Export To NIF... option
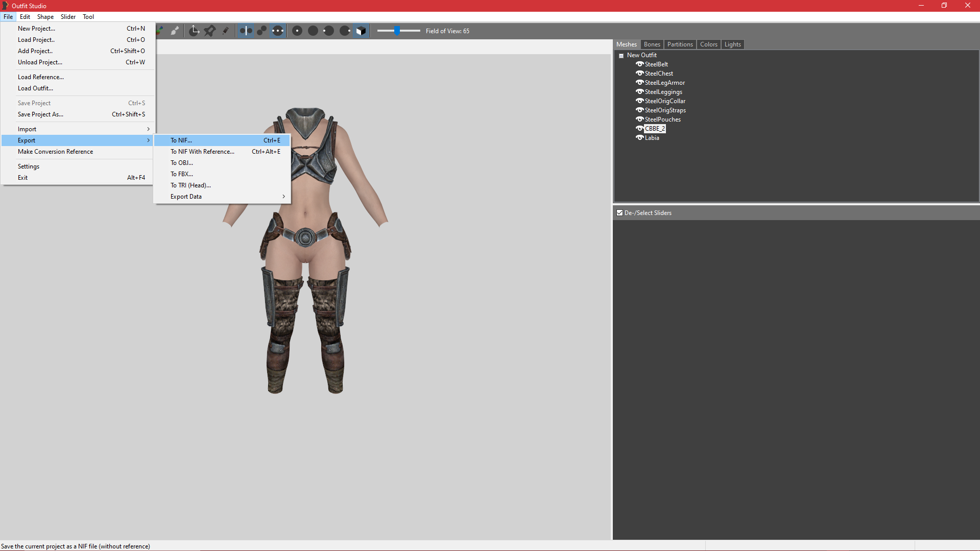The width and height of the screenshot is (980, 551). (222, 140)
